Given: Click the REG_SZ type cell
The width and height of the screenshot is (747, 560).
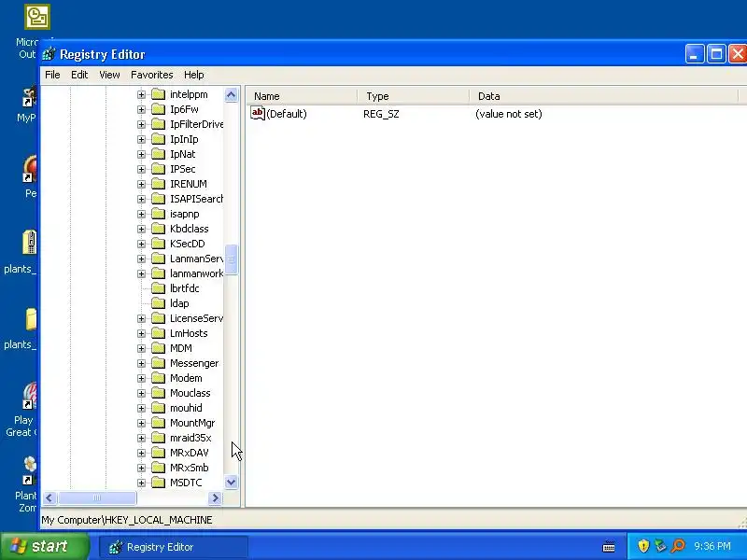Looking at the screenshot, I should [381, 114].
